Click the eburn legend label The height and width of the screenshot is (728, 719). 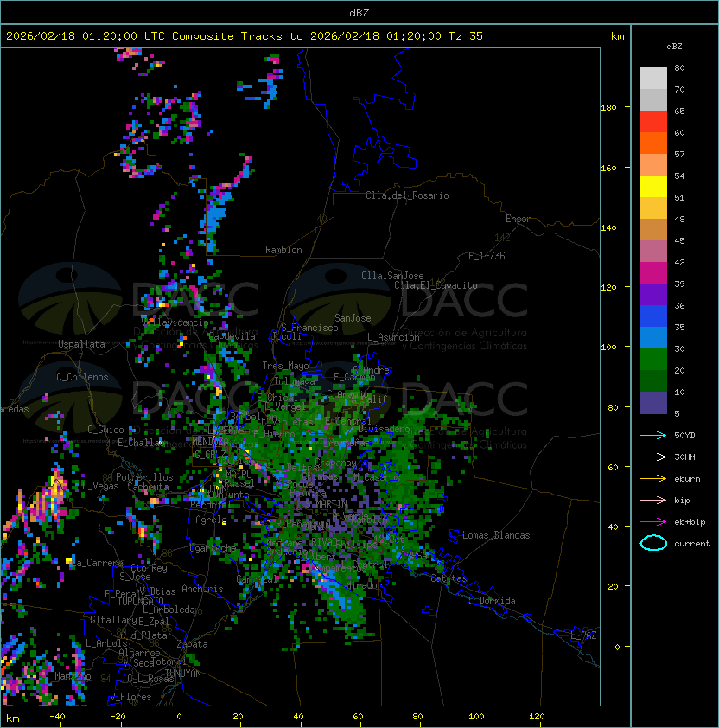tap(687, 479)
